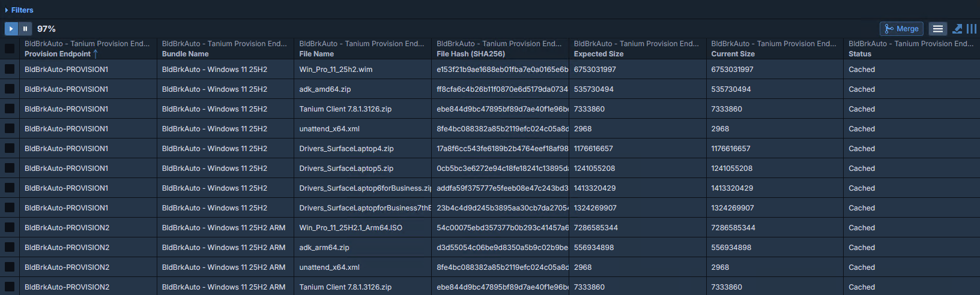This screenshot has height=295, width=980.
Task: Resume live results with the play button
Action: 11,29
